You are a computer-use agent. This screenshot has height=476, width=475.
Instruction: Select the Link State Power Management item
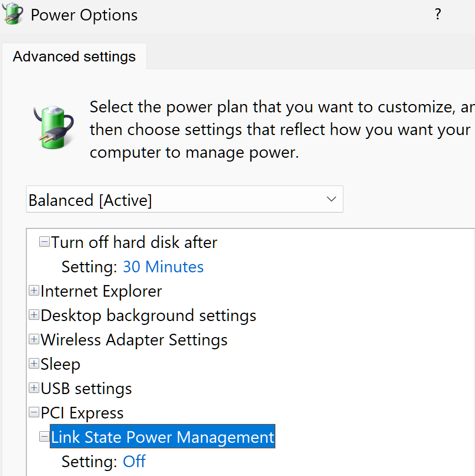(x=163, y=437)
